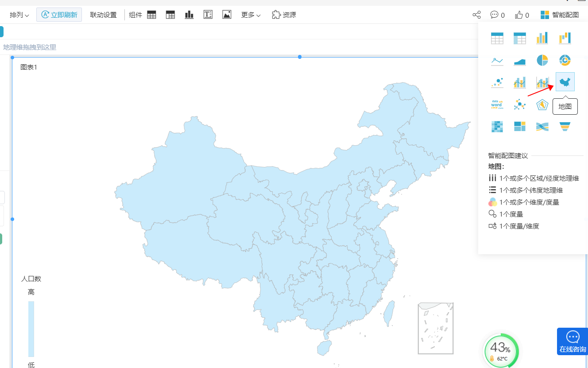Viewport: 588px width, 368px height.
Task: Pick the word cloud chart type
Action: (497, 105)
